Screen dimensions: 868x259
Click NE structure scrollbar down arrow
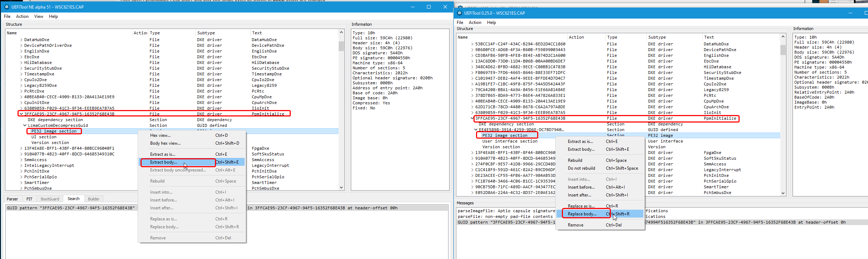pos(341,188)
